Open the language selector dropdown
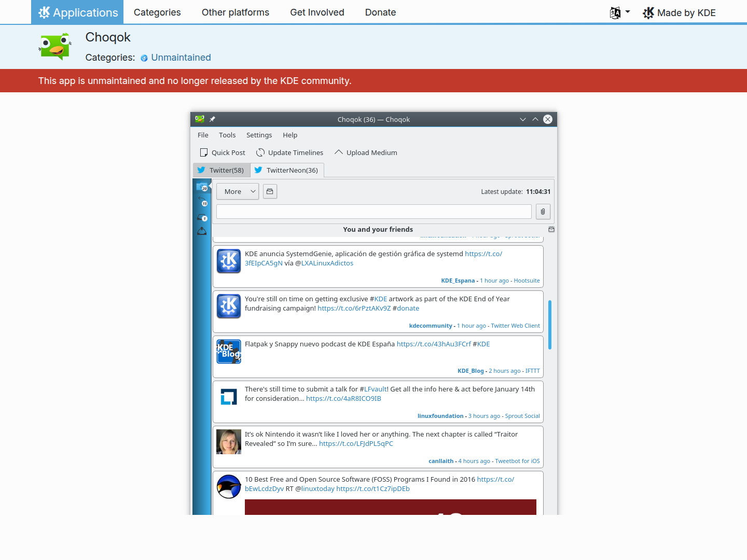 620,12
